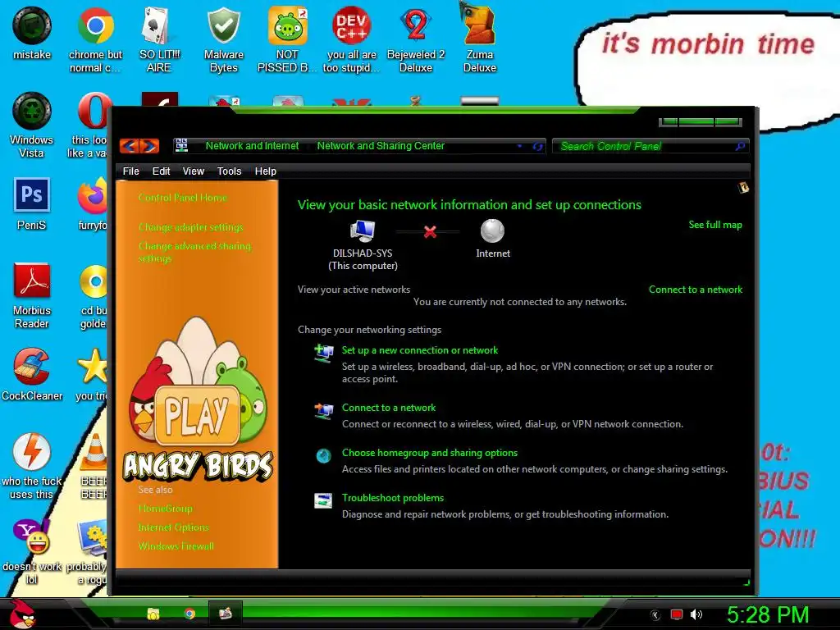840x630 pixels.
Task: Click 'Troubleshoot problems' link
Action: coord(393,497)
